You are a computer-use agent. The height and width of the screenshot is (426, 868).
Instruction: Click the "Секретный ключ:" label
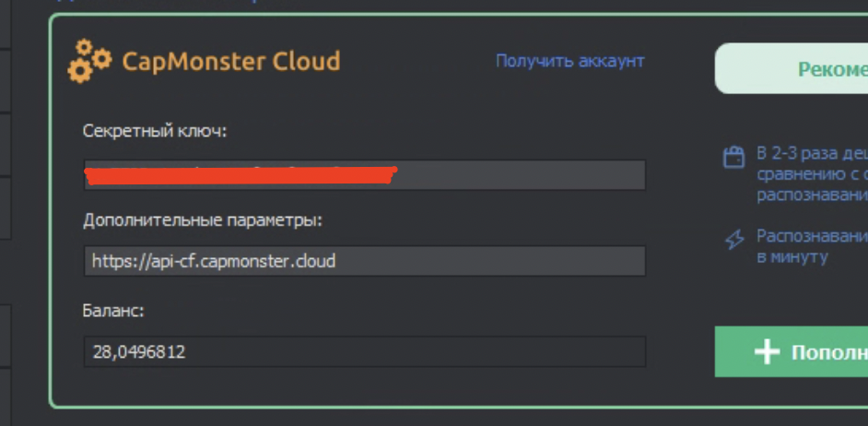pos(155,131)
